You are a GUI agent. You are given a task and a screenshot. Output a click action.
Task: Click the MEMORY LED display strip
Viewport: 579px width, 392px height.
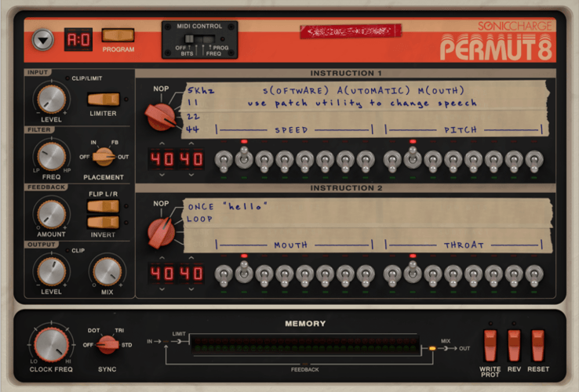(x=305, y=345)
